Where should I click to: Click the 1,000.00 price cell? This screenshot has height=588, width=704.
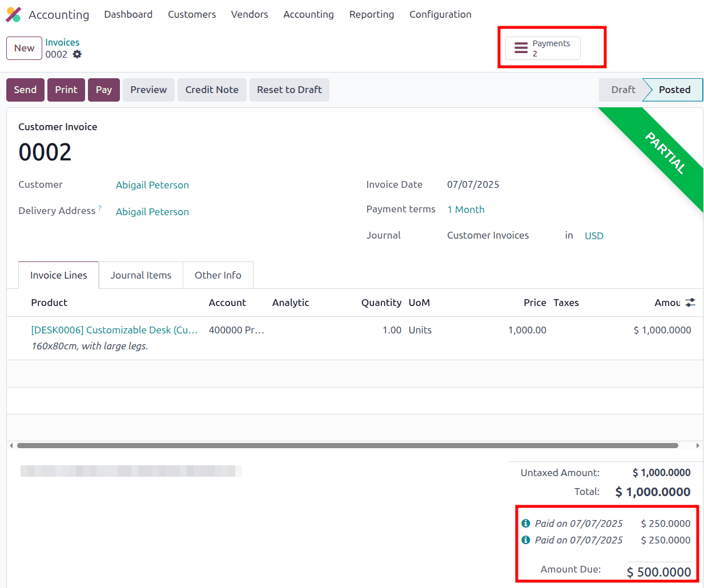point(527,330)
